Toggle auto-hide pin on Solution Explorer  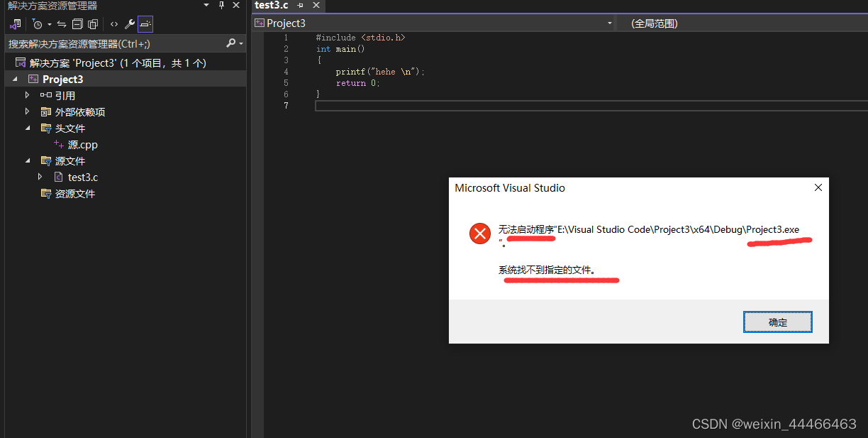coord(221,6)
